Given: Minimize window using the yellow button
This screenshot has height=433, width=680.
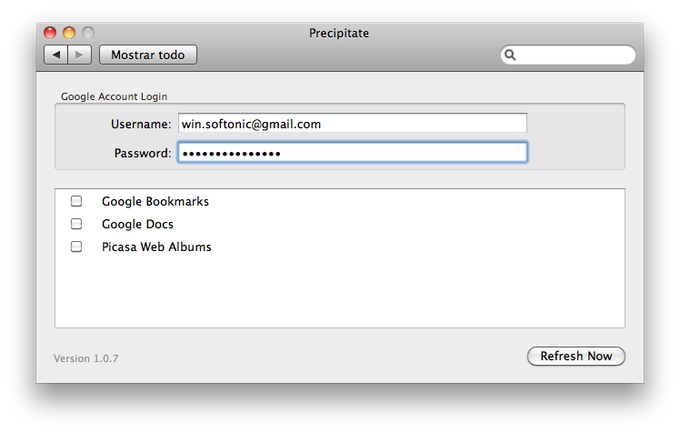Looking at the screenshot, I should pyautogui.click(x=69, y=33).
